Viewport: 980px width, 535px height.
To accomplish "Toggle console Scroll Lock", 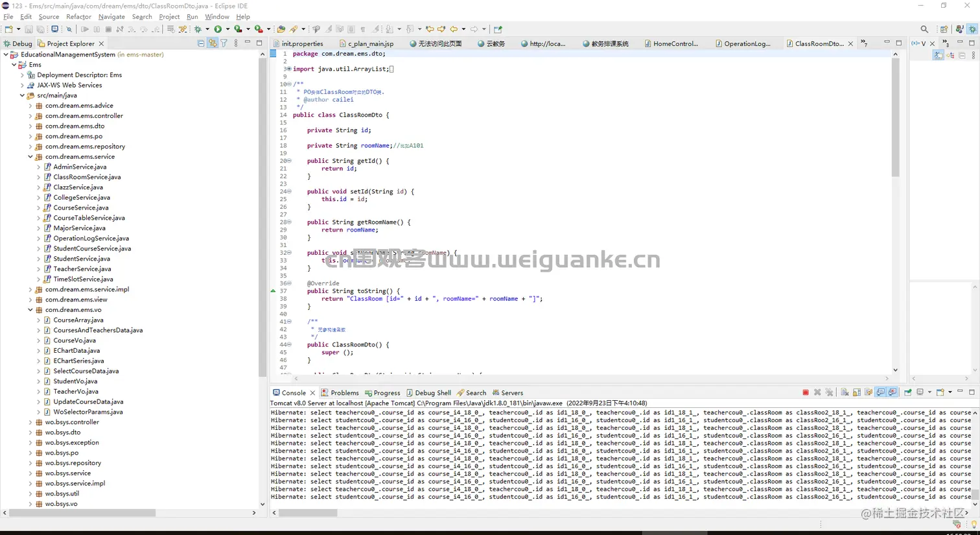I will [857, 392].
